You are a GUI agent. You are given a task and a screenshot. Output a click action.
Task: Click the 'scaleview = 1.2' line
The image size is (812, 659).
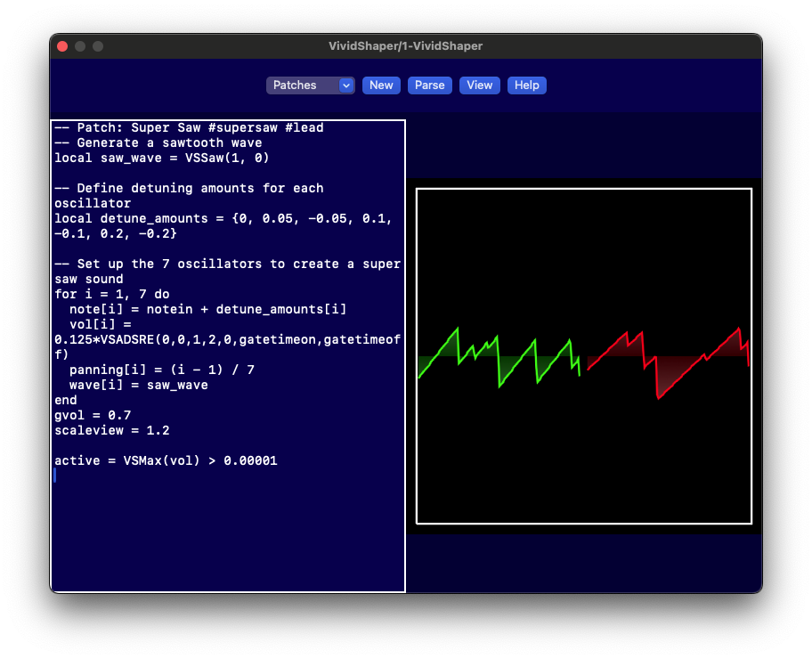coord(111,430)
